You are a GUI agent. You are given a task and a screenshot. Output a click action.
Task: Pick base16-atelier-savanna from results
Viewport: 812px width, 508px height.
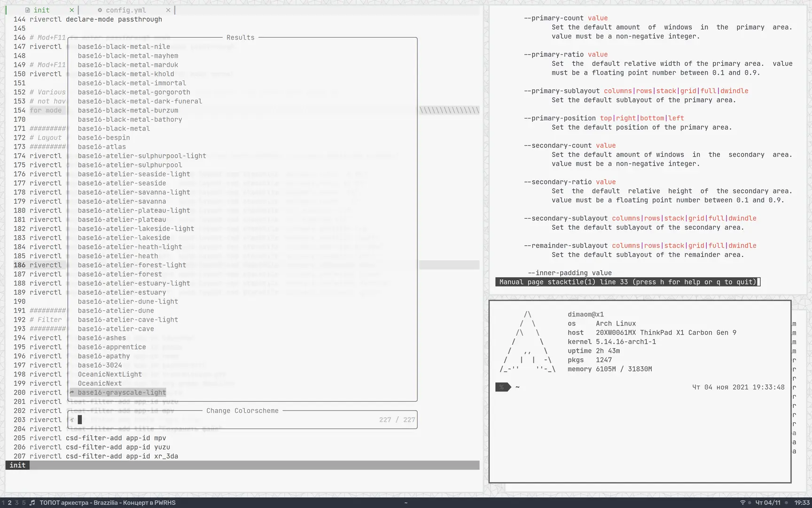click(x=122, y=201)
